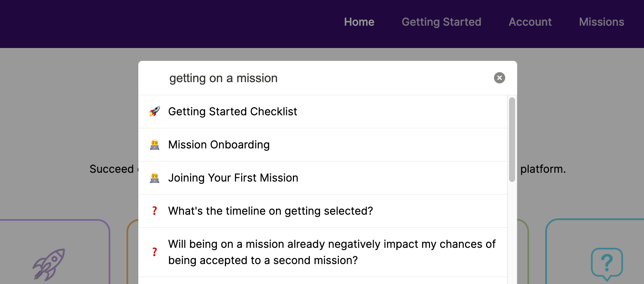Click the red question mark beside timeline result

(x=155, y=211)
